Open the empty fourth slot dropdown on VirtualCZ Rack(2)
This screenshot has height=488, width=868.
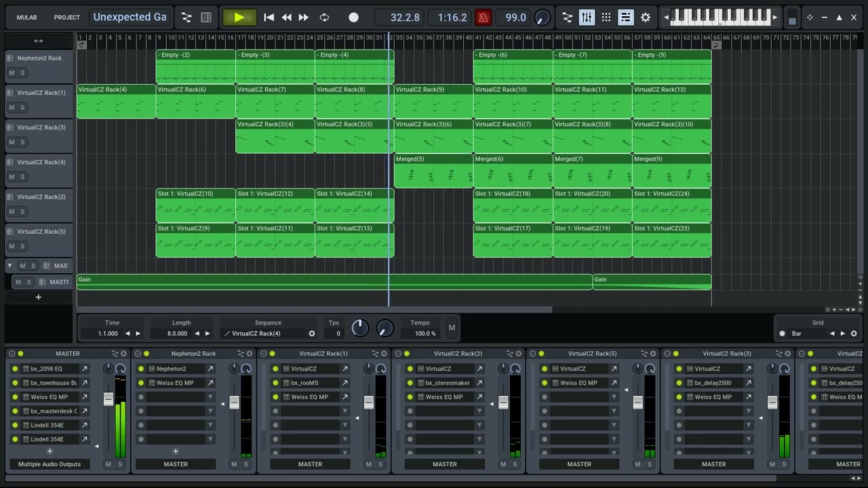tap(479, 411)
